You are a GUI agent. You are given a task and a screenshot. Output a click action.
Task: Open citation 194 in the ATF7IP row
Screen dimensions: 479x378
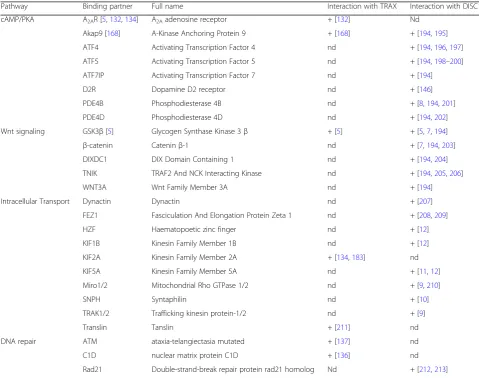point(425,75)
